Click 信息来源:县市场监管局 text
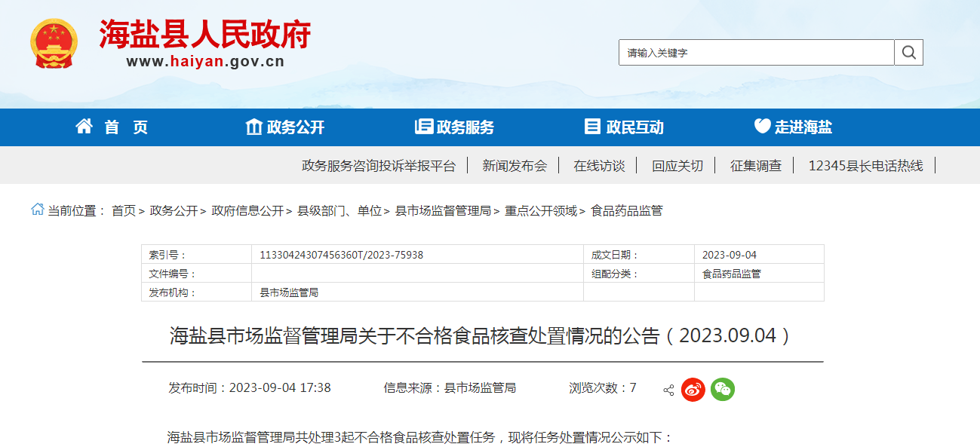Image resolution: width=980 pixels, height=447 pixels. 450,388
